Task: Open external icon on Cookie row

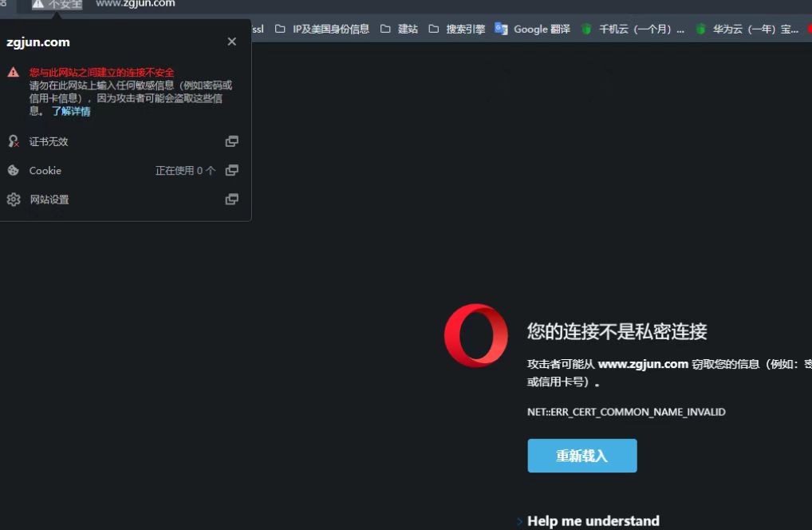Action: (231, 170)
